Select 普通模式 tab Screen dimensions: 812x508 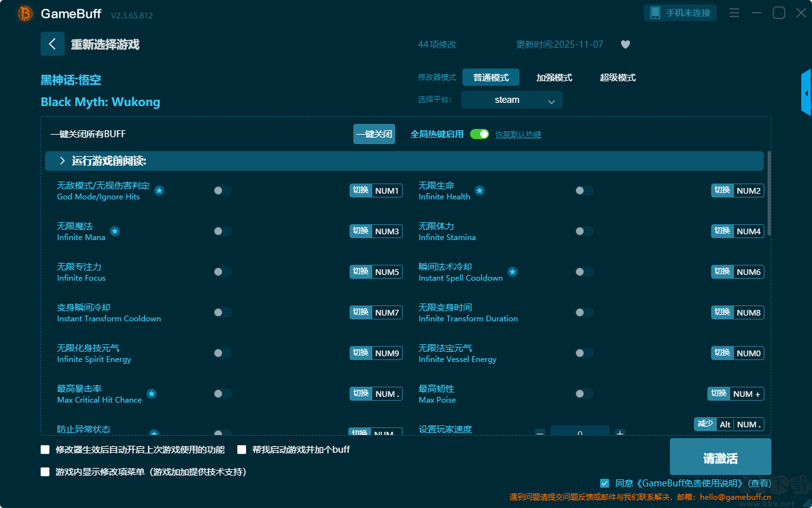click(x=491, y=77)
